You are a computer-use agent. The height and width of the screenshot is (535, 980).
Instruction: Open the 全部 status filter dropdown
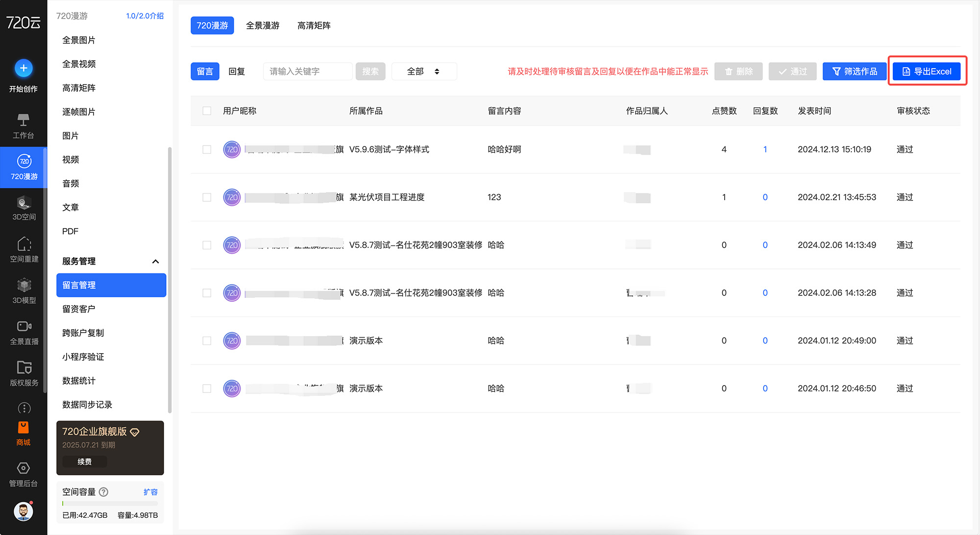(x=423, y=72)
